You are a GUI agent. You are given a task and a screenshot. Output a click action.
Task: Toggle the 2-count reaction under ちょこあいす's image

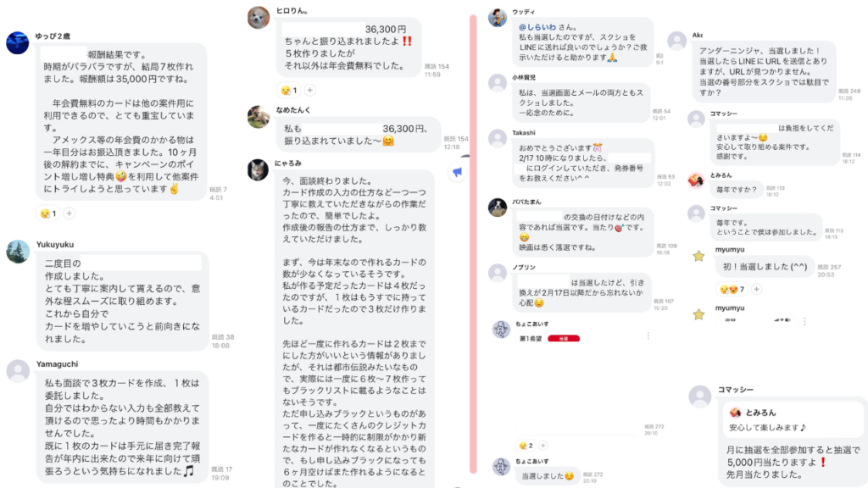tap(526, 446)
